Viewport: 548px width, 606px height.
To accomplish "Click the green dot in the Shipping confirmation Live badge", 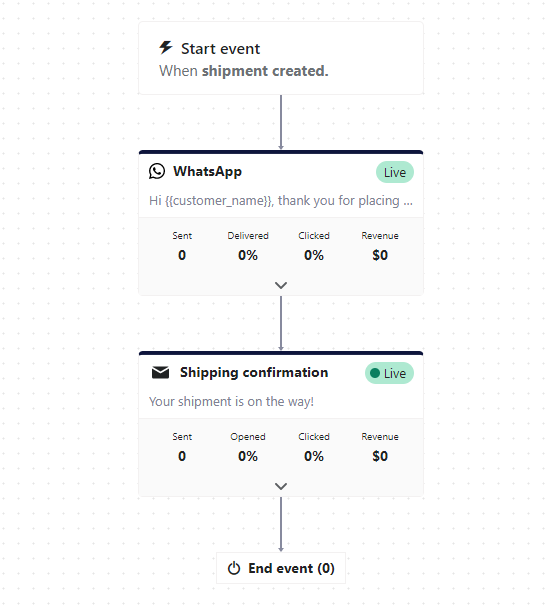I will [374, 373].
